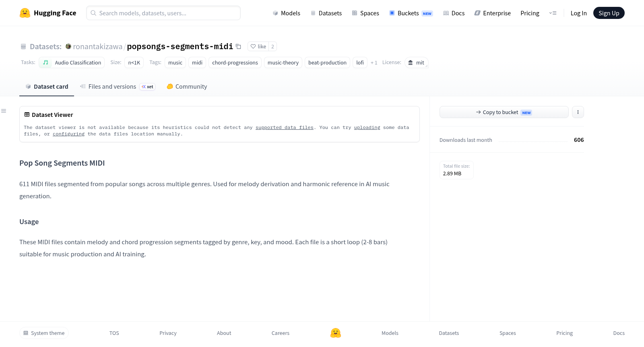Open Careers footer link
This screenshot has width=644, height=347.
tap(281, 333)
